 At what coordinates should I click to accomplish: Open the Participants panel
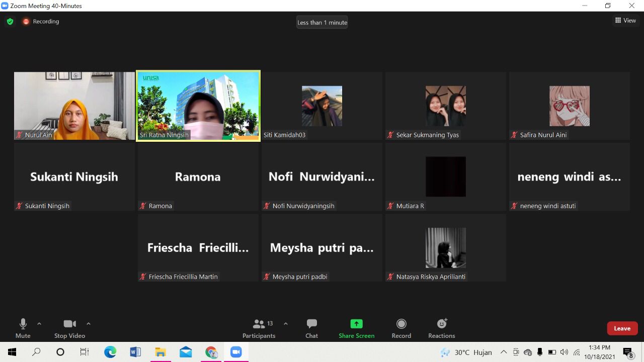tap(259, 329)
